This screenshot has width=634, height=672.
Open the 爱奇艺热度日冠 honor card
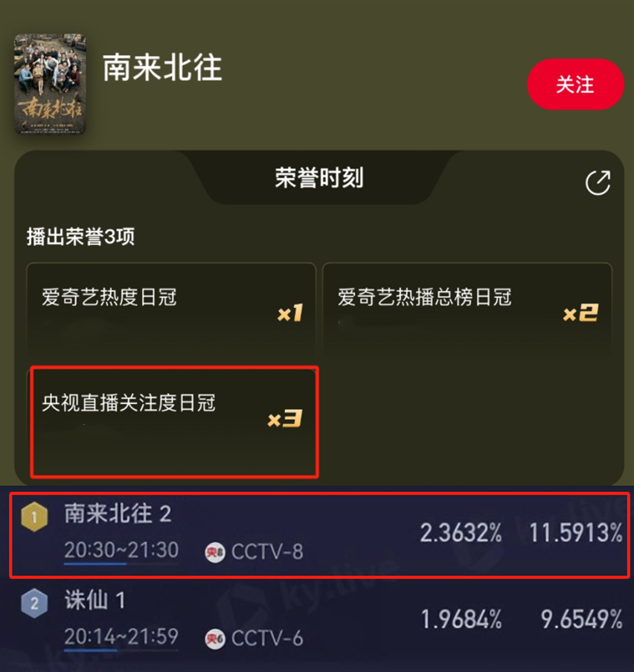click(x=171, y=311)
